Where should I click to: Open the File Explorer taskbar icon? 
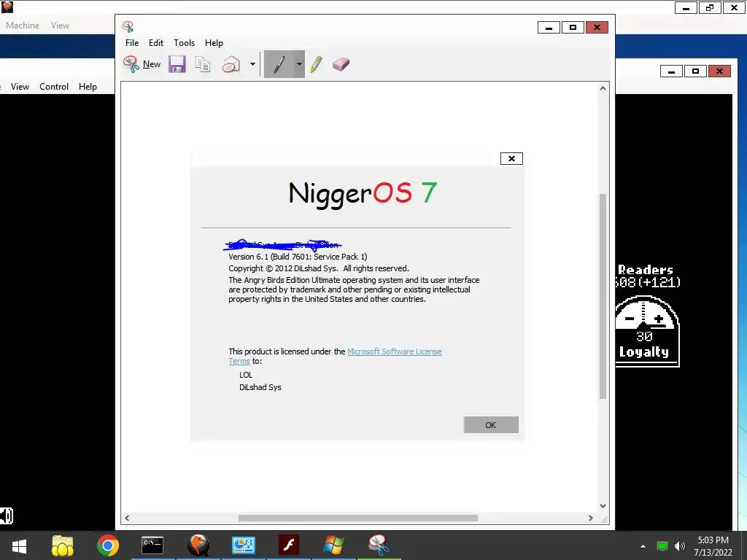tap(63, 545)
